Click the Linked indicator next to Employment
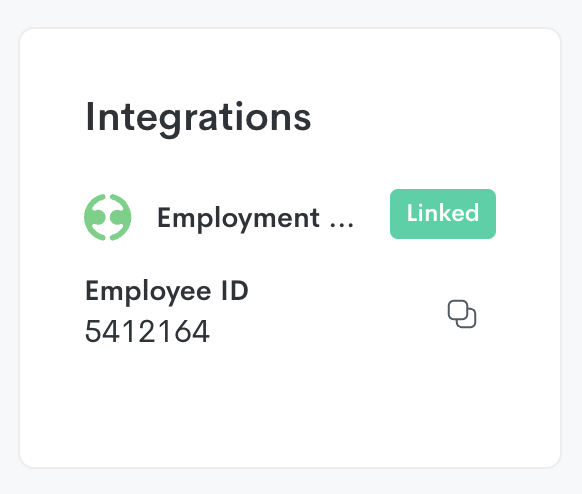This screenshot has width=582, height=494. pos(443,214)
